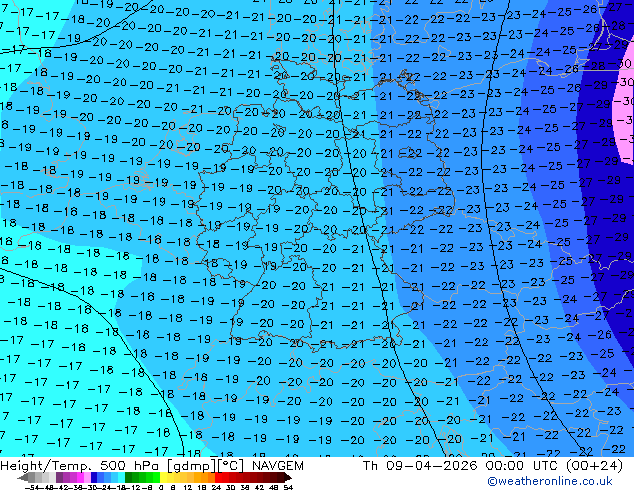Click the dark maroon swatch at the legend end
Viewport: 634px width, 490px height.
(x=281, y=477)
